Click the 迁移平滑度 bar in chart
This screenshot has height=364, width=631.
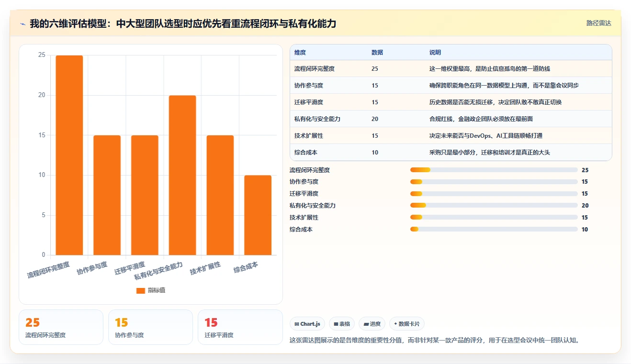[145, 195]
